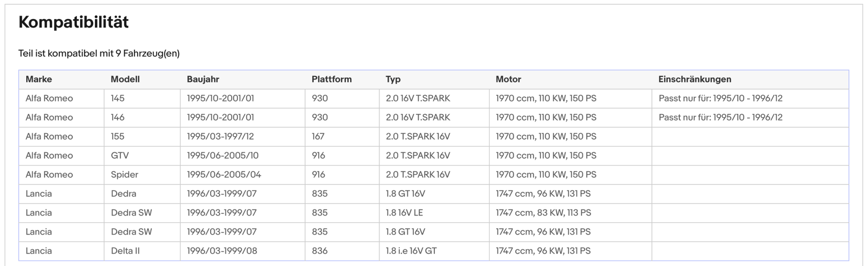
Task: Click Typ '1.8 16V LE'
Action: (x=405, y=213)
